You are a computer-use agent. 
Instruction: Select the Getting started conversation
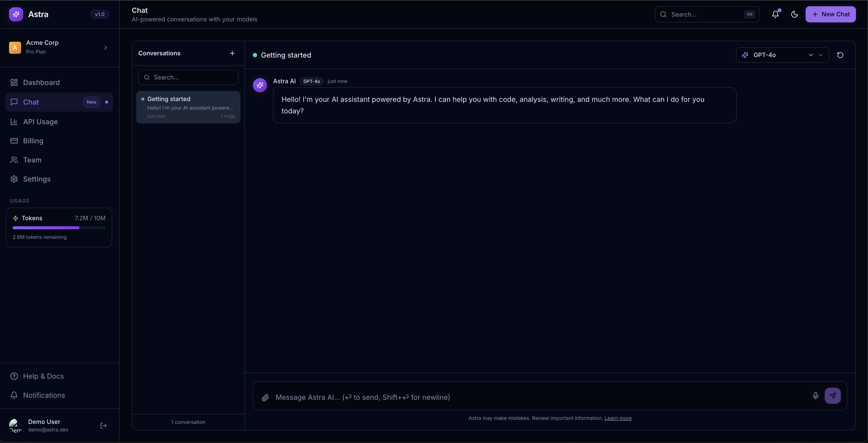[x=188, y=107]
